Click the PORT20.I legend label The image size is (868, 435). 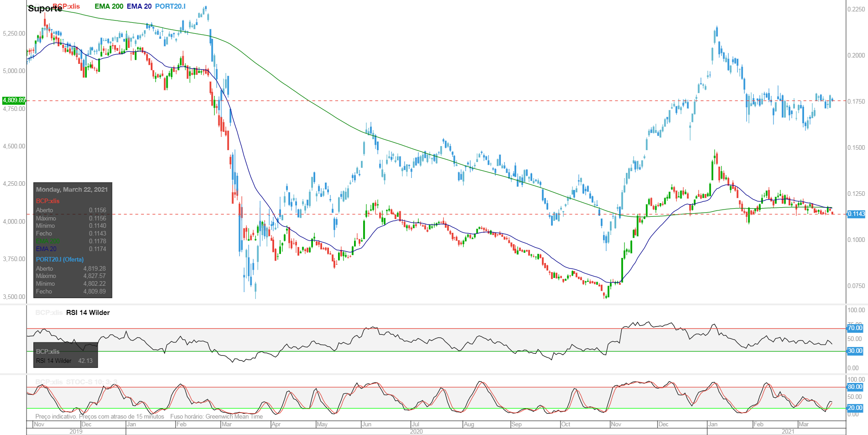[x=170, y=6]
